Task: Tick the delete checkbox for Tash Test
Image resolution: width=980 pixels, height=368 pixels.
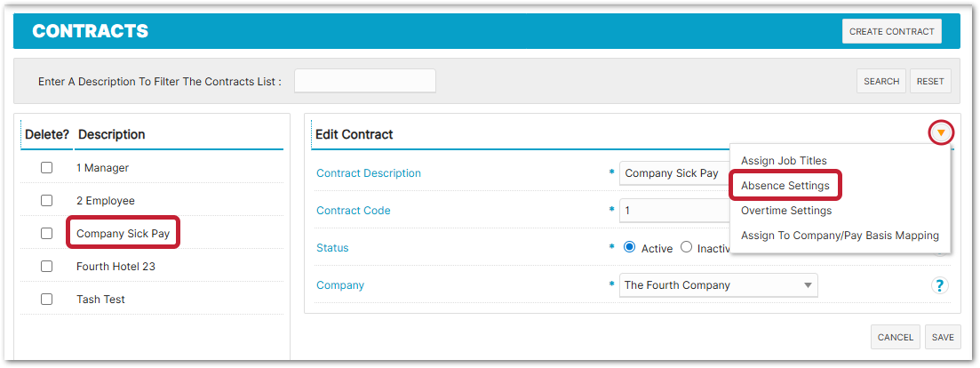Action: point(46,299)
